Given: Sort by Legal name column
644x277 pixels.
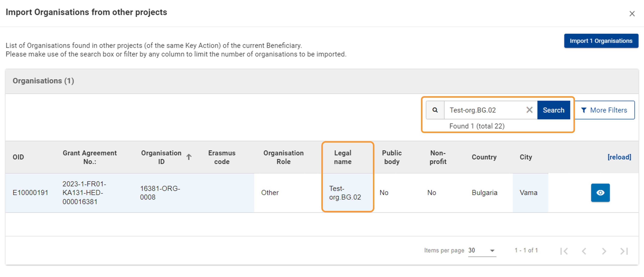Looking at the screenshot, I should coord(343,157).
